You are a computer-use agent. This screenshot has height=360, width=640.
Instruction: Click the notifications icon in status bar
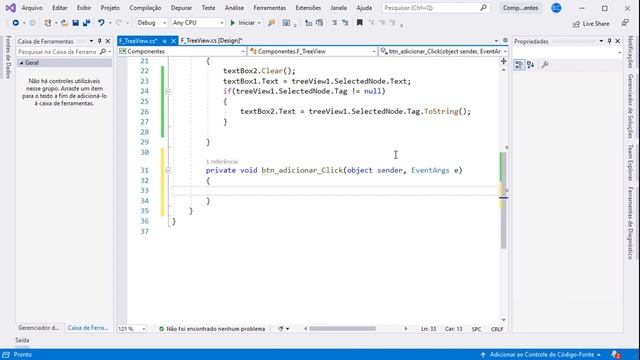616,355
